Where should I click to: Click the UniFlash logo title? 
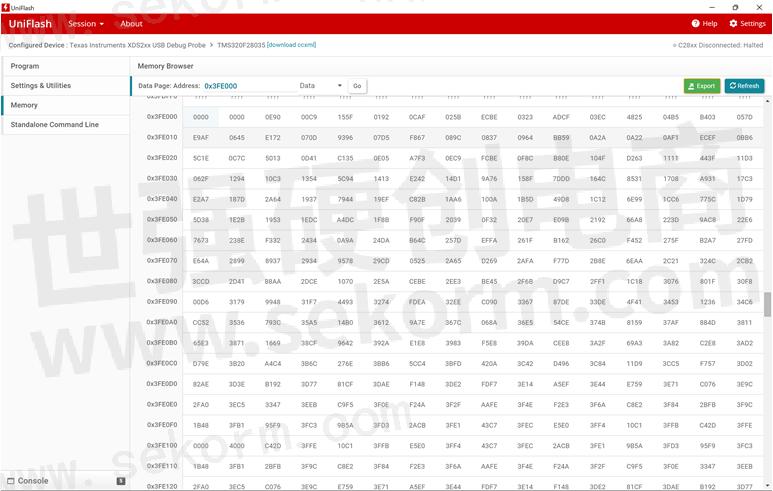30,24
